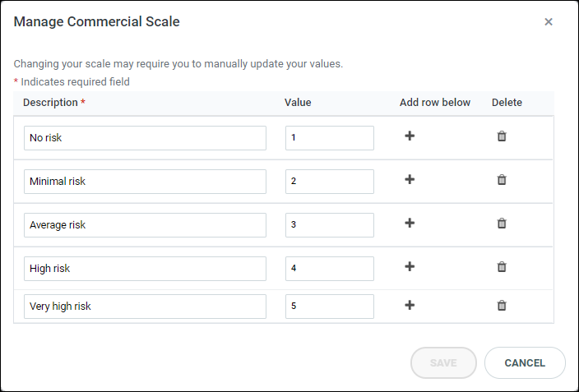This screenshot has width=579, height=392.
Task: Add a row below No risk
Action: coord(410,136)
